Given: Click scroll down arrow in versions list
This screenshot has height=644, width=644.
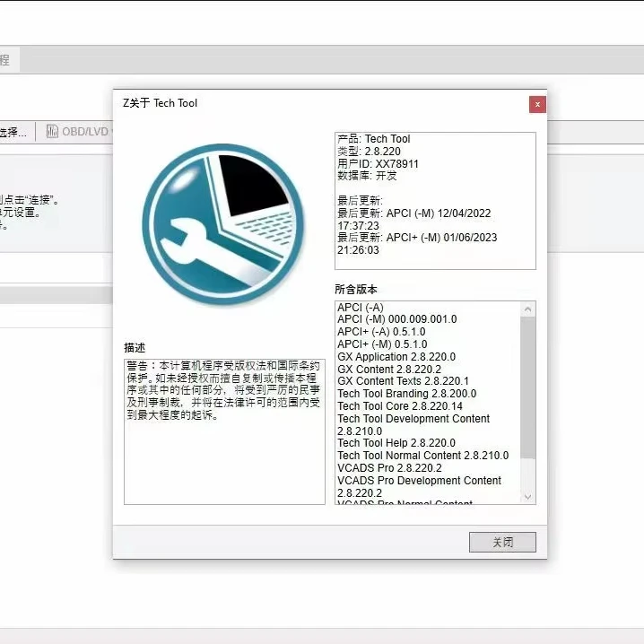Looking at the screenshot, I should coord(527,497).
